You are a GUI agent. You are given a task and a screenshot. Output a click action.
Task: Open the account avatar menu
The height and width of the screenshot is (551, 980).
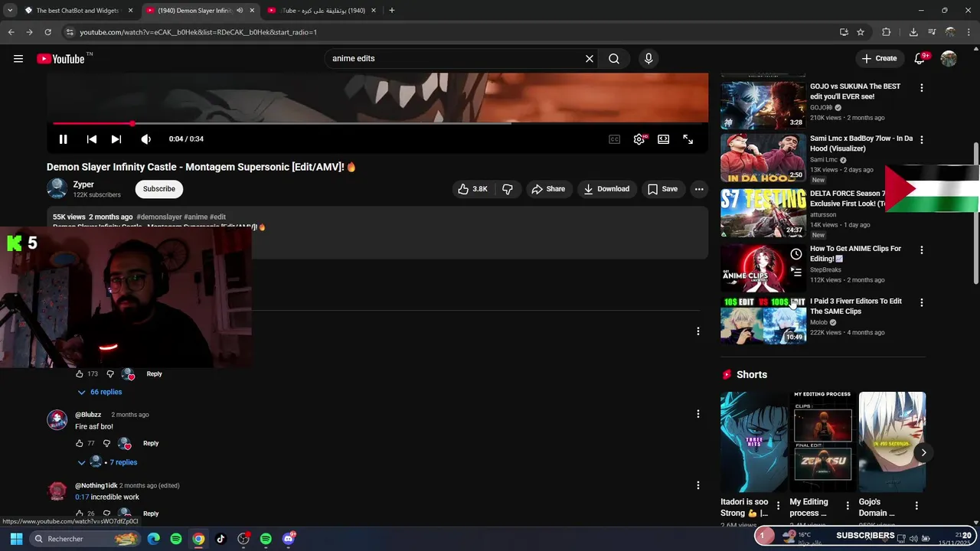point(949,58)
